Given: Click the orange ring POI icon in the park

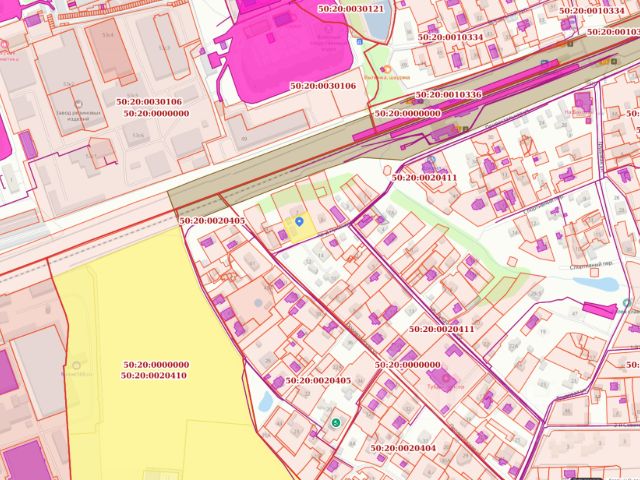Looking at the screenshot, I should click(387, 70).
